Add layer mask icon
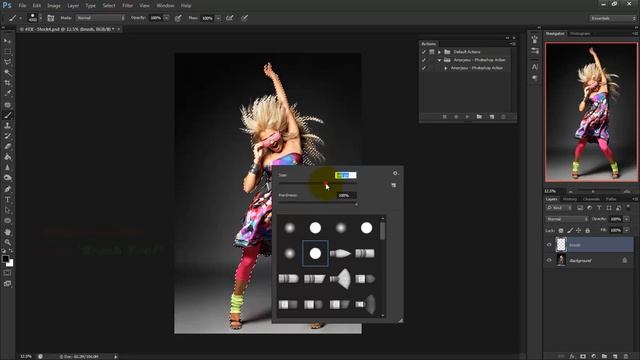Screen dimensions: 640x360 coord(583,356)
